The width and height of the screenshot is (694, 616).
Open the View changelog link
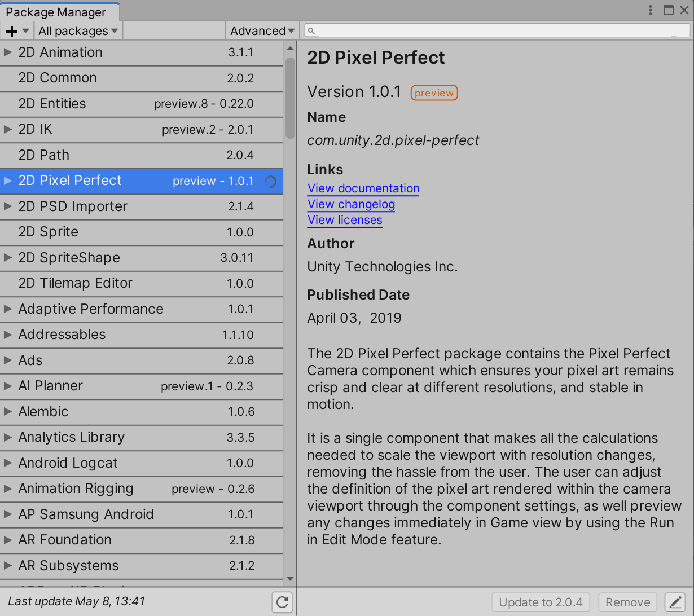click(x=351, y=204)
